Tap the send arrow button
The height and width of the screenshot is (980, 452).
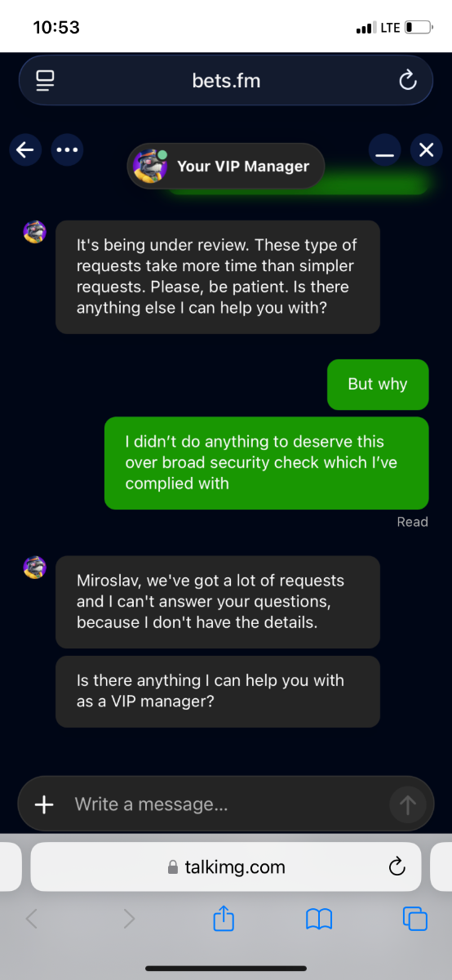(408, 804)
